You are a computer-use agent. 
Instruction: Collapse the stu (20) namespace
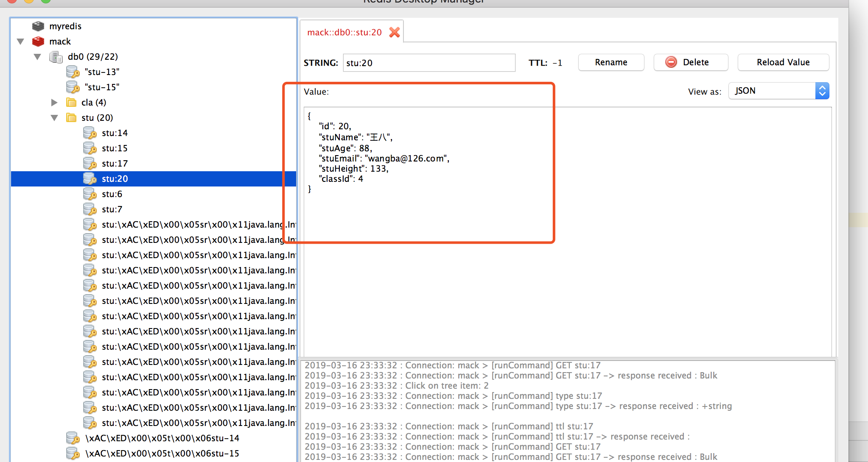coord(54,118)
